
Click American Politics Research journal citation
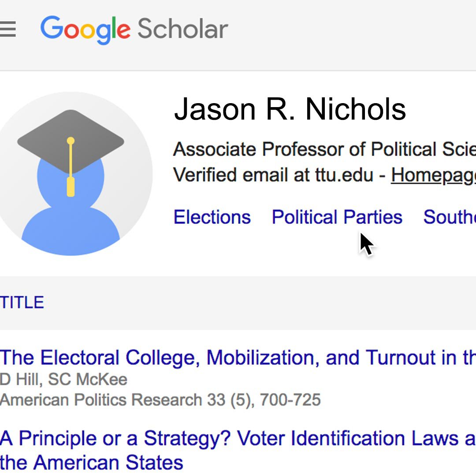[160, 399]
